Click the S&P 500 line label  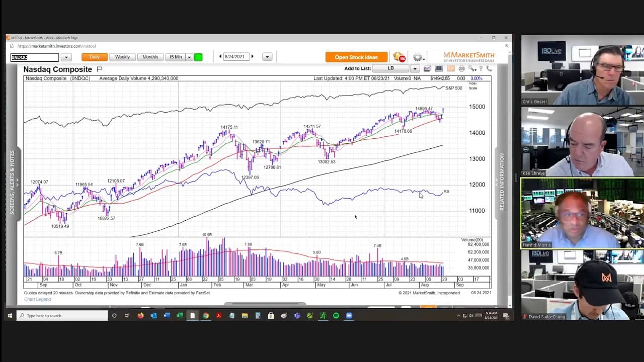pyautogui.click(x=454, y=88)
